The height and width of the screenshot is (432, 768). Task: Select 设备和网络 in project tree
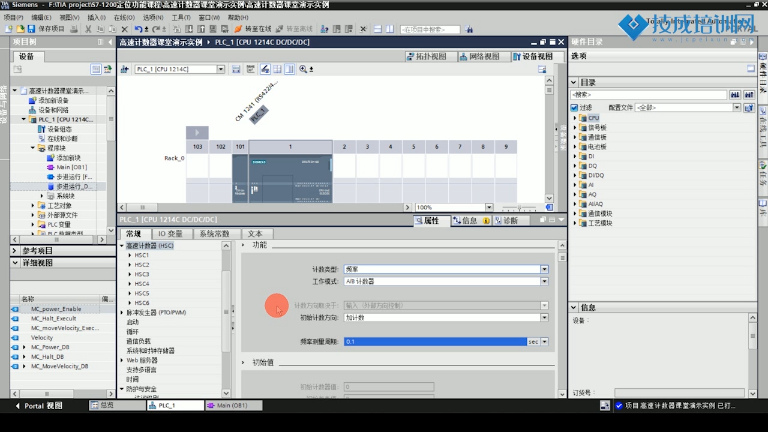[x=53, y=110]
